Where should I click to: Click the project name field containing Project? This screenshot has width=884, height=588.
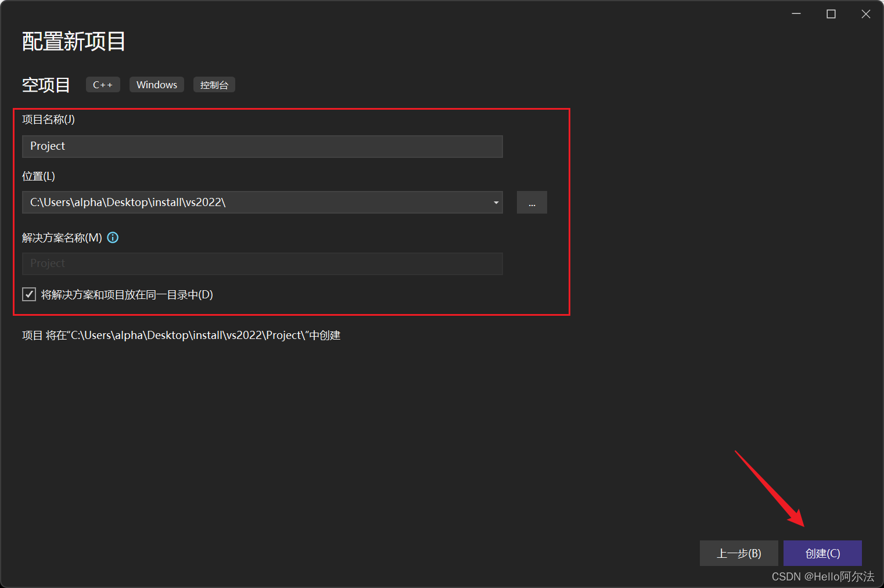point(263,146)
